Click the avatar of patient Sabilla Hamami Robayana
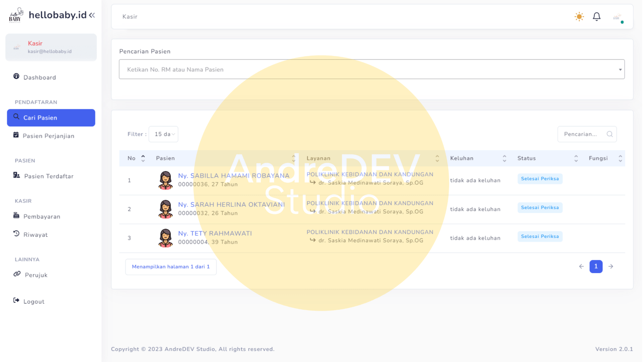Image resolution: width=644 pixels, height=362 pixels. click(x=165, y=180)
